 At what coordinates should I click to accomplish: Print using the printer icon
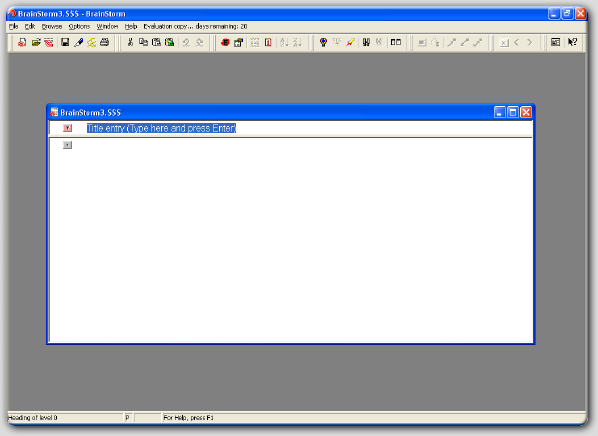pyautogui.click(x=104, y=42)
